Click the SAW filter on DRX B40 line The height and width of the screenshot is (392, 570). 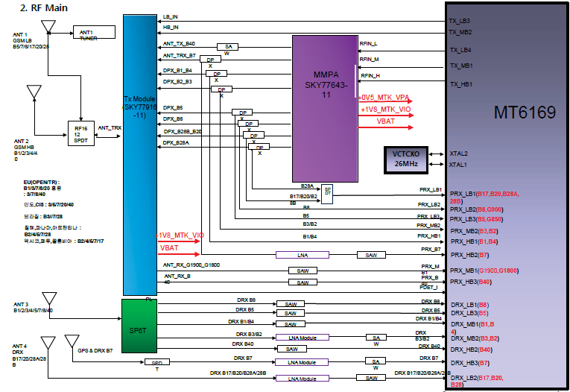tap(292, 349)
